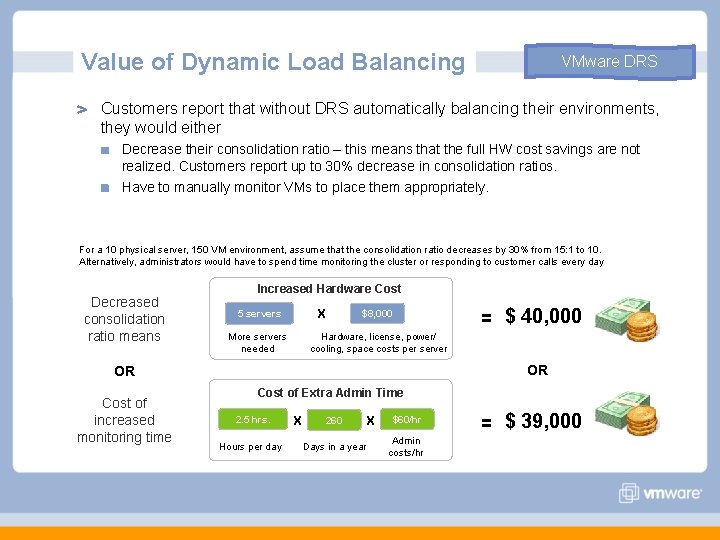The width and height of the screenshot is (720, 540).
Task: Click 'Admin costs/hr' caption
Action: tap(406, 447)
